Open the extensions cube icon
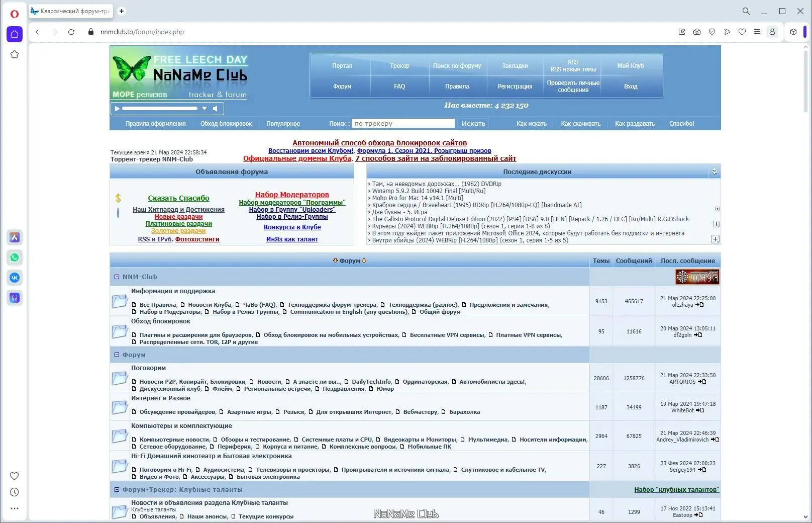Screen dimensions: 812x523 click(793, 32)
